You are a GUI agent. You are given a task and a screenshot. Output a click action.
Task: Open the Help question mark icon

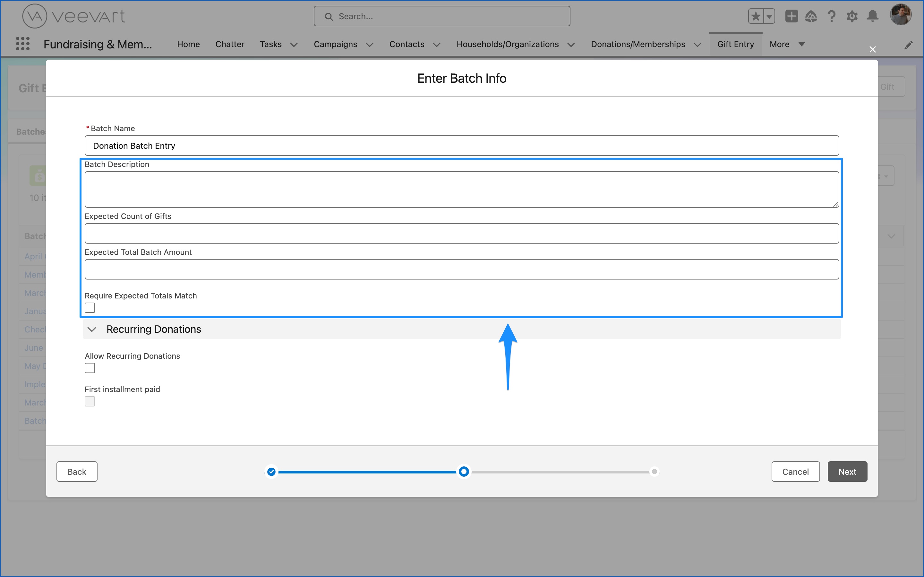tap(832, 16)
